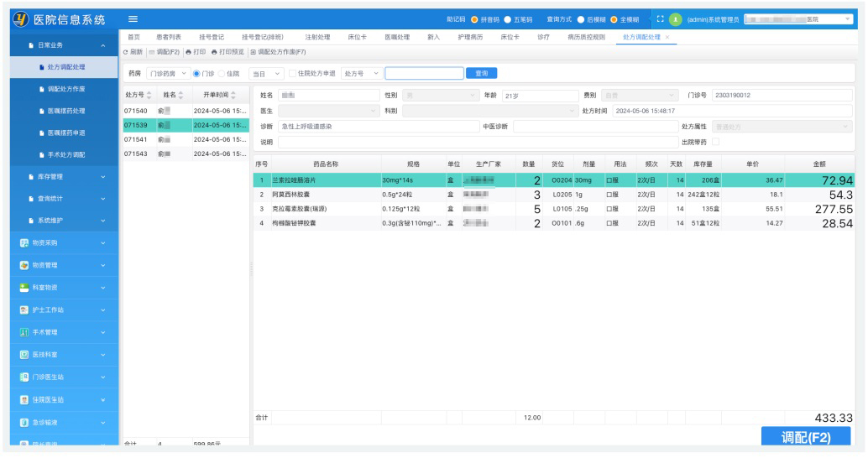
Task: Open the 医生 dropdown field
Action: click(x=329, y=112)
